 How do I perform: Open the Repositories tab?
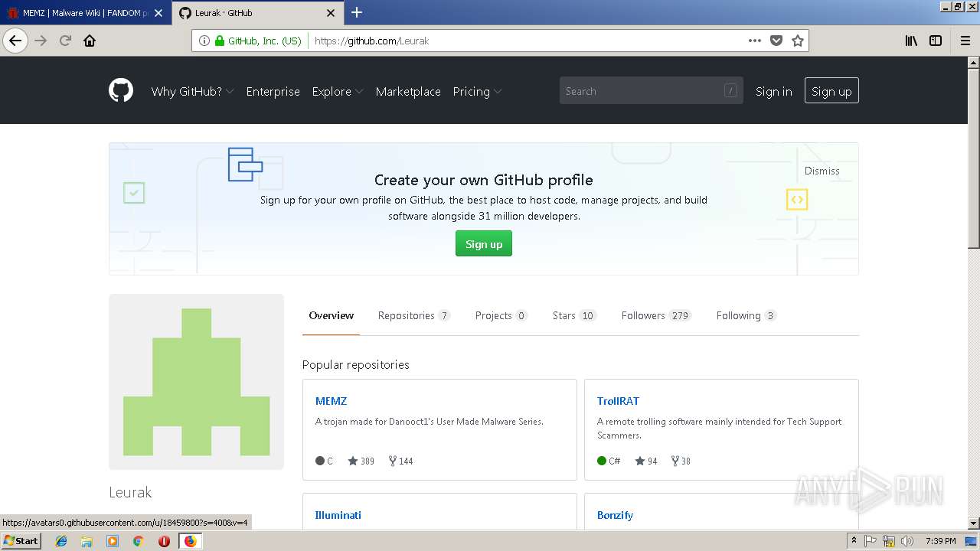pos(413,315)
